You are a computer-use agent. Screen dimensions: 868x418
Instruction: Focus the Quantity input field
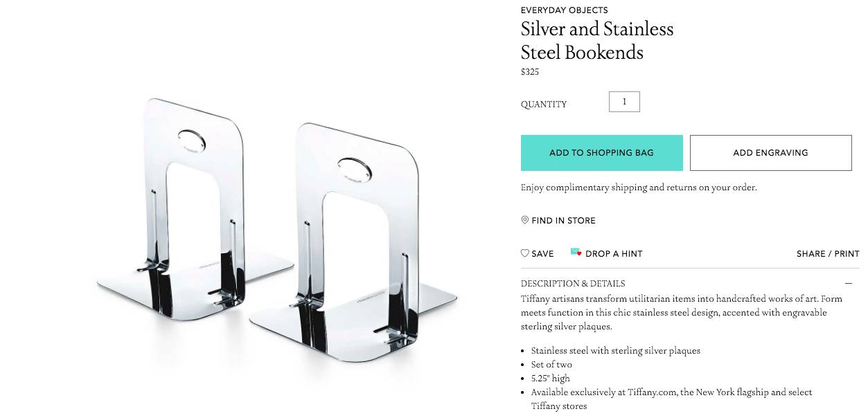[624, 102]
